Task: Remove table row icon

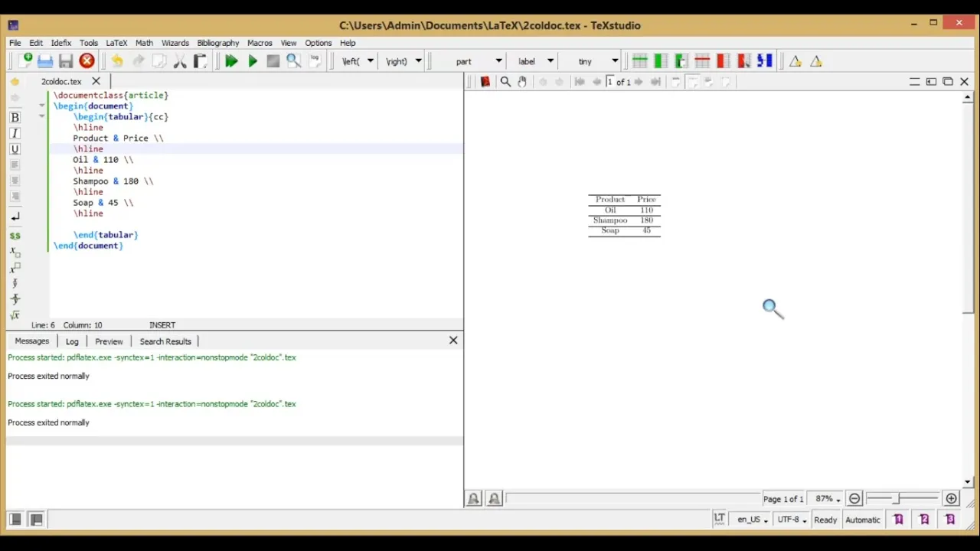Action: [x=702, y=61]
